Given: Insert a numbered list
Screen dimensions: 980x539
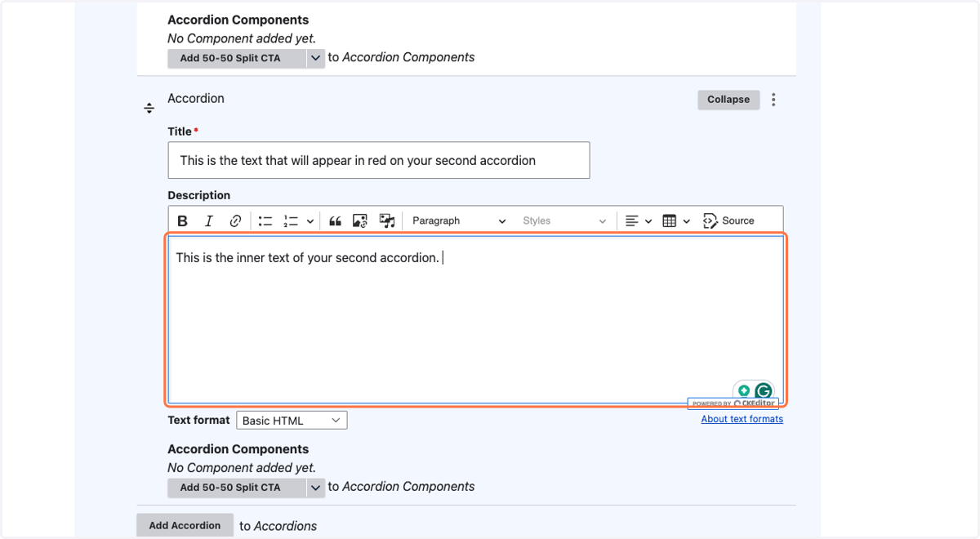Looking at the screenshot, I should click(291, 220).
